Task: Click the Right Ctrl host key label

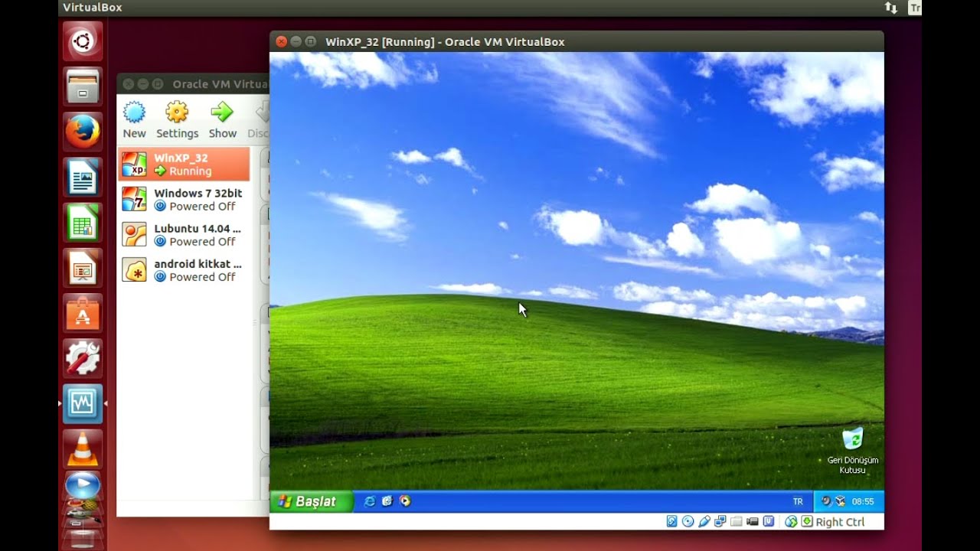Action: coord(840,522)
